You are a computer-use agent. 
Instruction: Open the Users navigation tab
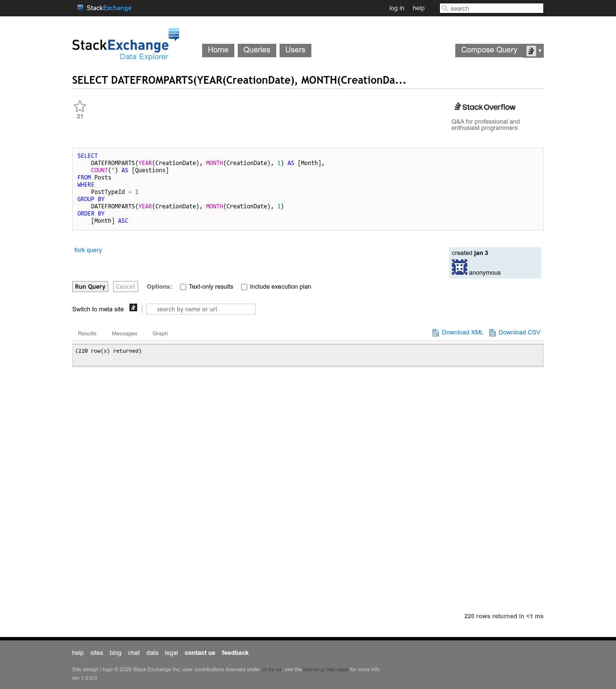coord(295,51)
